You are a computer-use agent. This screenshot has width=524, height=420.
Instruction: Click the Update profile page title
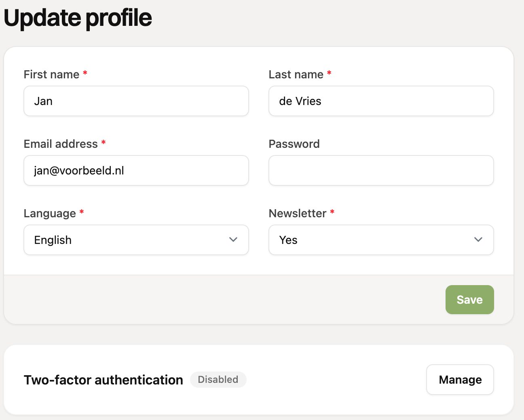pos(78,18)
